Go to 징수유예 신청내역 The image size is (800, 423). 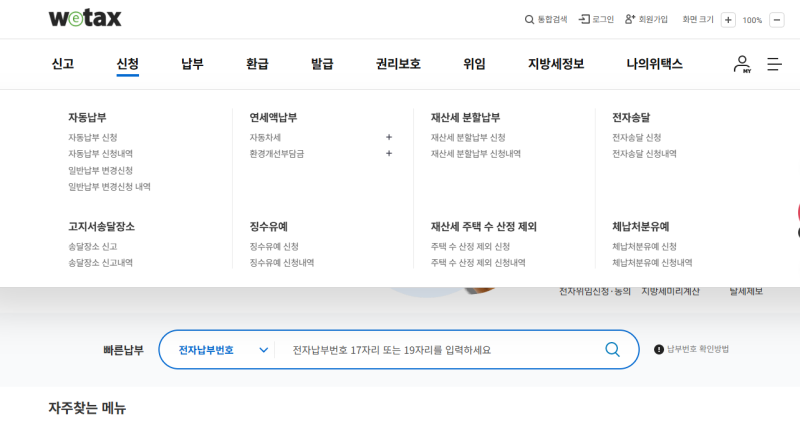(282, 263)
